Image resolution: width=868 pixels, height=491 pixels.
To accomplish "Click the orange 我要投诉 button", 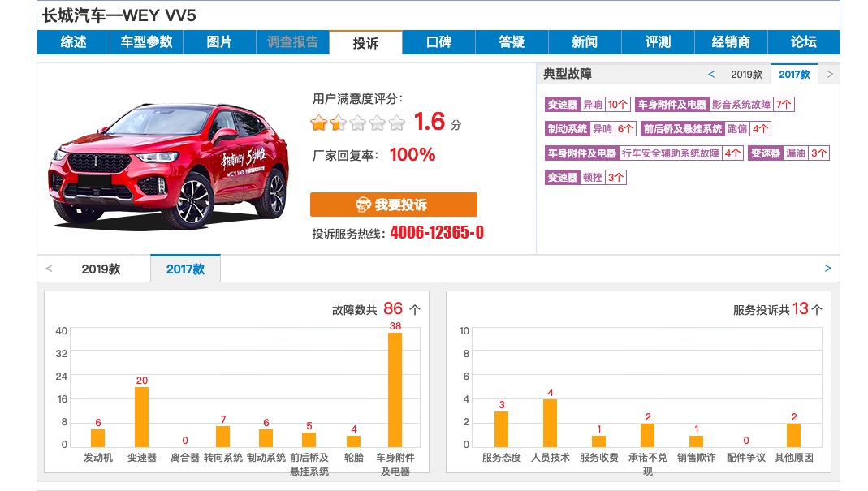I will 394,205.
